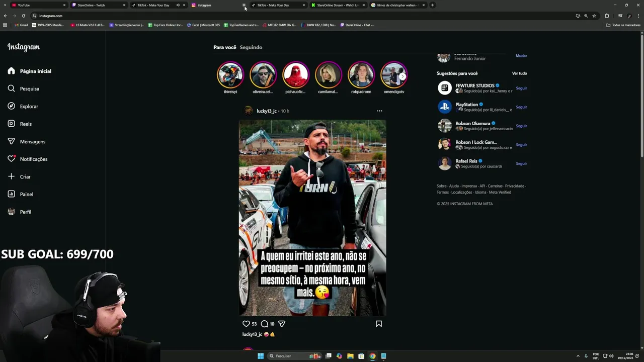
Task: Open omendigotv story
Action: 393,74
